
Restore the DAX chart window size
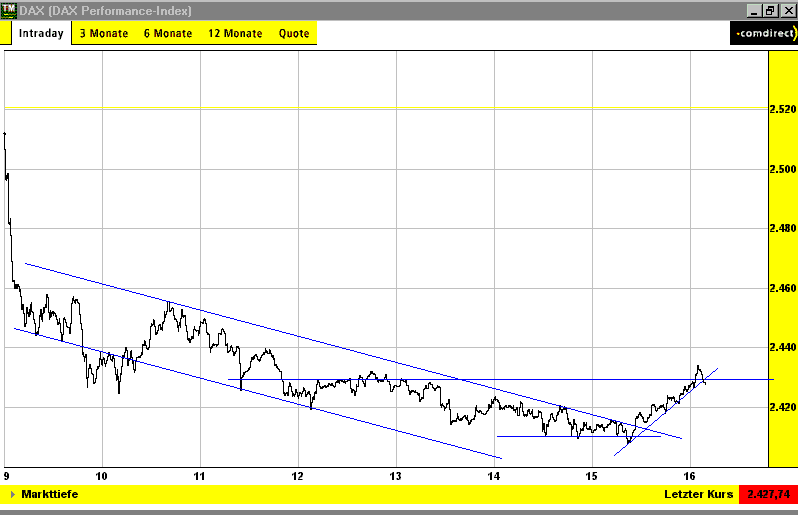pyautogui.click(x=770, y=10)
